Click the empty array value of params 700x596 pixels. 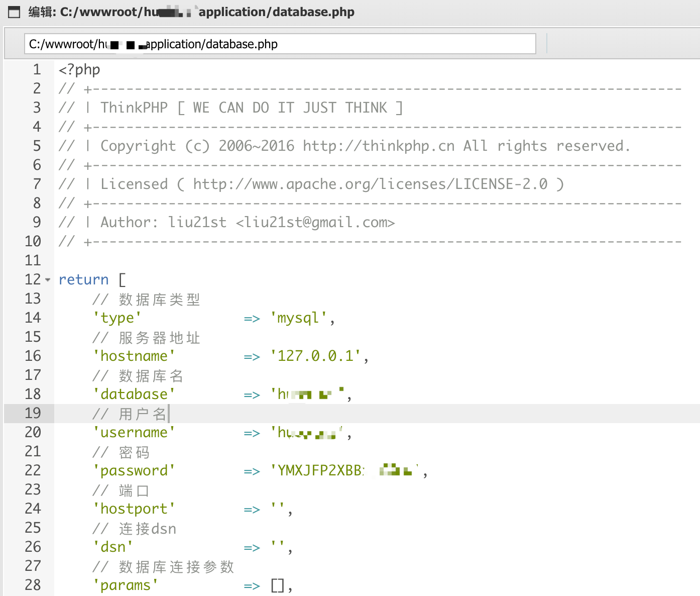pos(278,585)
